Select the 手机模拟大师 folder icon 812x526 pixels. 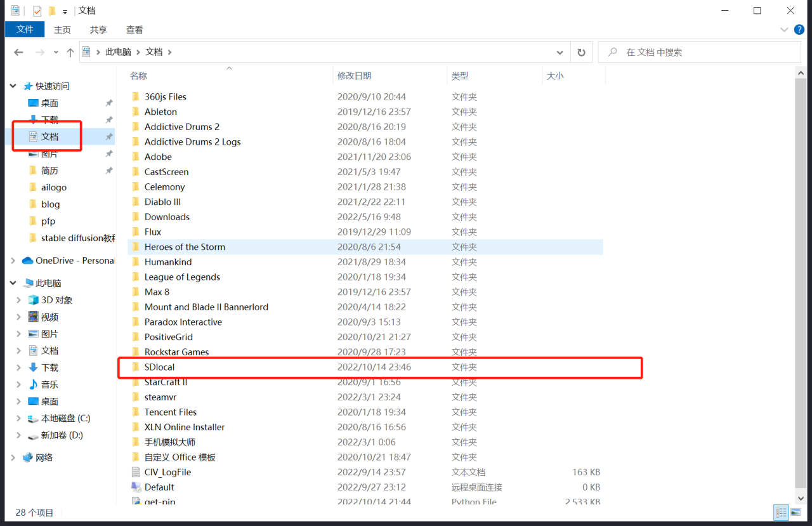(x=135, y=442)
